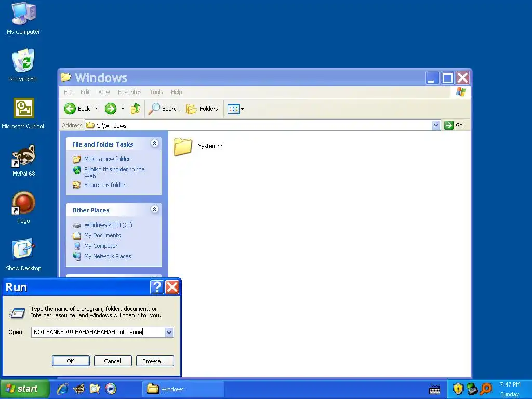Open the Forward history dropdown arrow

tap(123, 109)
